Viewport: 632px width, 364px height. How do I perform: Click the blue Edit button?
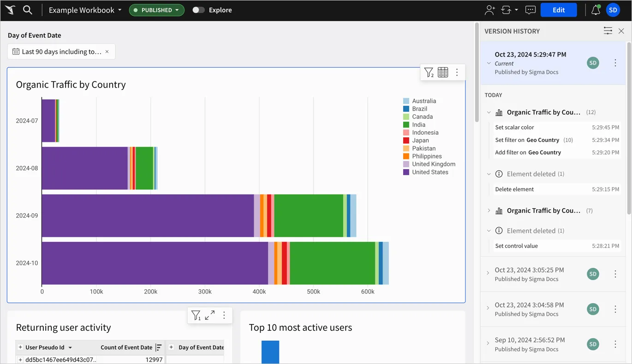[x=559, y=10]
